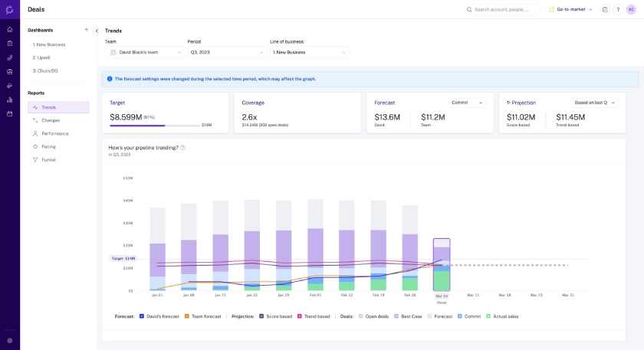Toggle David's forecast legend checkbox
Viewport: 644px width, 350px height.
tap(142, 316)
